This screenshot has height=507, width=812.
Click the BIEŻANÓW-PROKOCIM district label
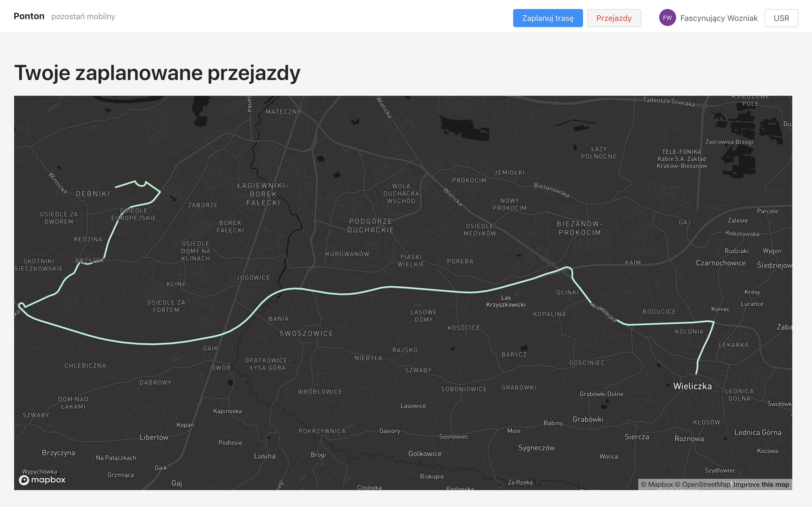[x=579, y=228]
